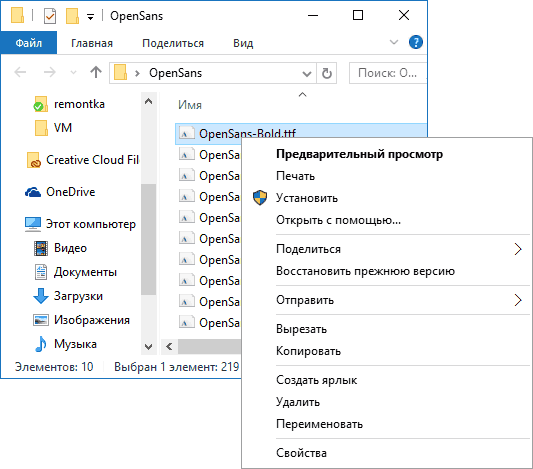Click the title bar folder icon
Image resolution: width=533 pixels, height=469 pixels.
(x=18, y=16)
